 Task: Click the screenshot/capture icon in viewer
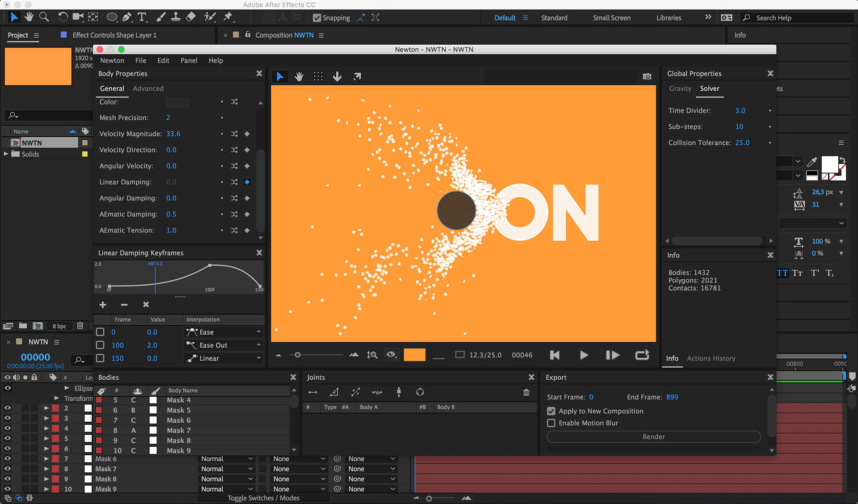(x=647, y=76)
